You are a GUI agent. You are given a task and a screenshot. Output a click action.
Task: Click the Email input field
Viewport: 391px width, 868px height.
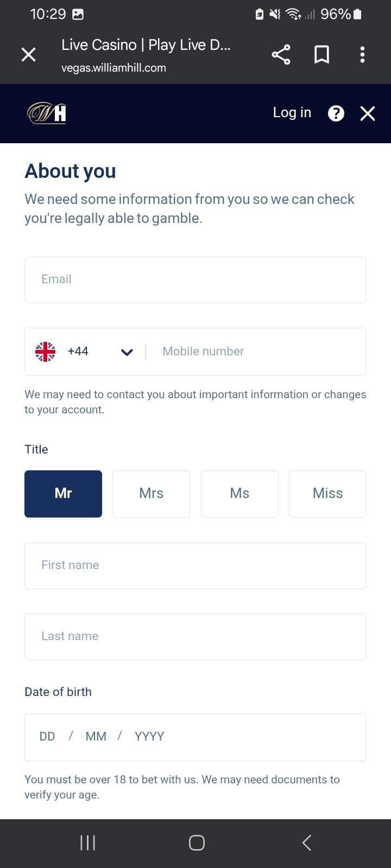coord(195,279)
